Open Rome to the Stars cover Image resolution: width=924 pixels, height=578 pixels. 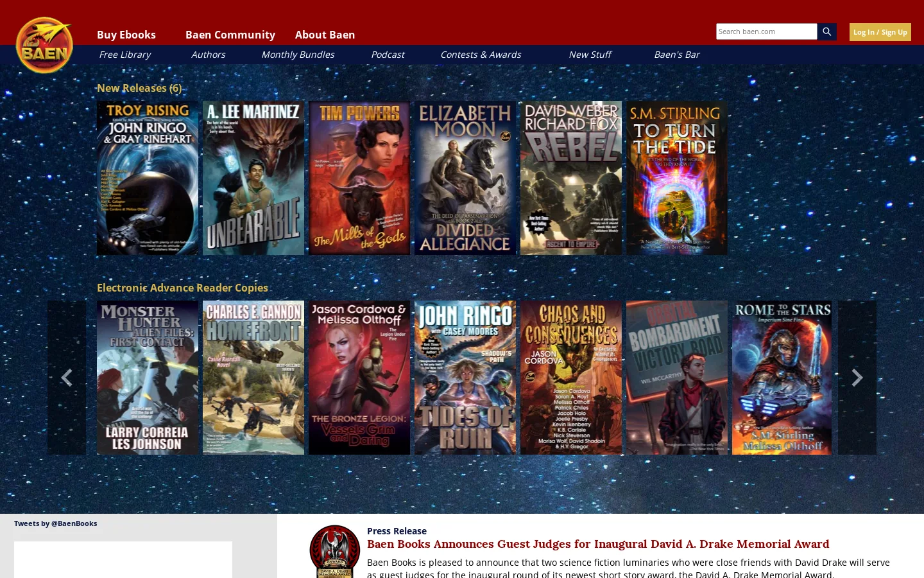click(782, 378)
